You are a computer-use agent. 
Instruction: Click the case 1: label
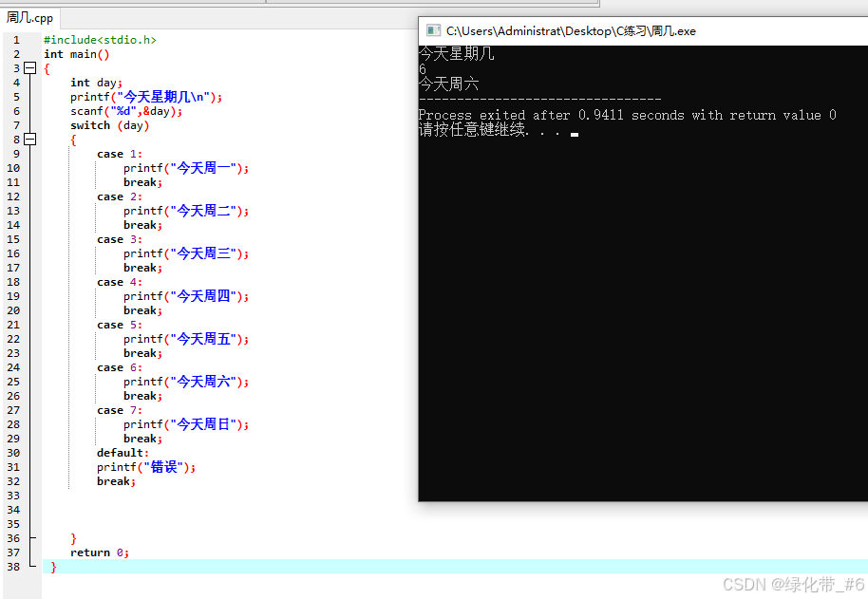click(120, 154)
